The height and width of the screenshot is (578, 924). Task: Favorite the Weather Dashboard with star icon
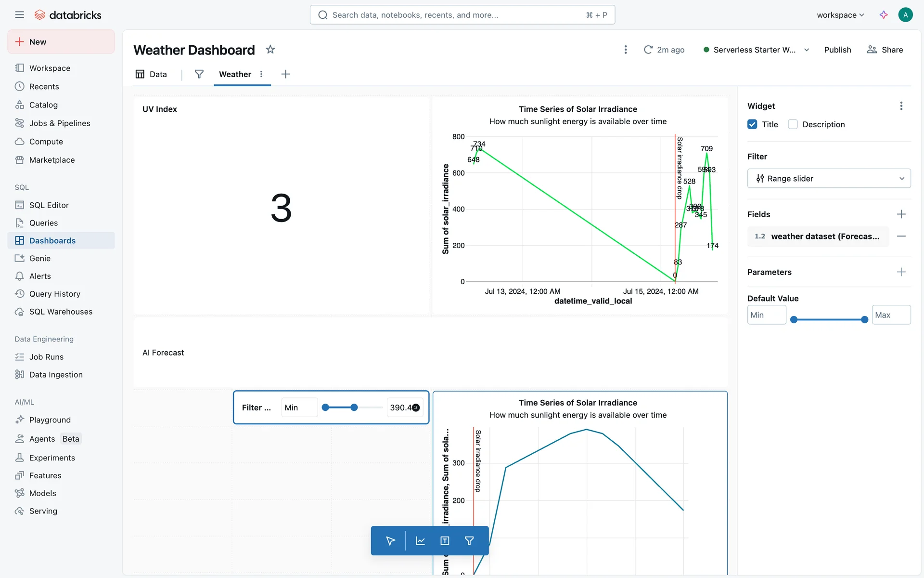270,50
